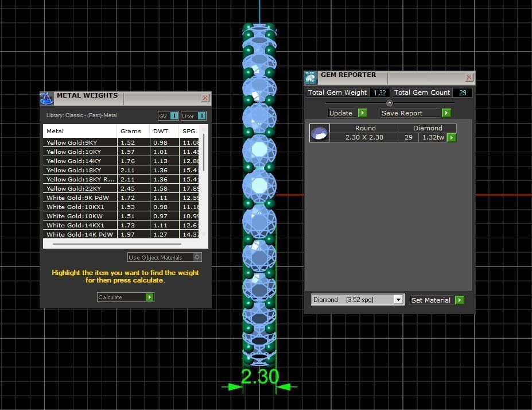Select the White Gold:14K PdW row
The height and width of the screenshot is (410, 532).
pos(121,234)
